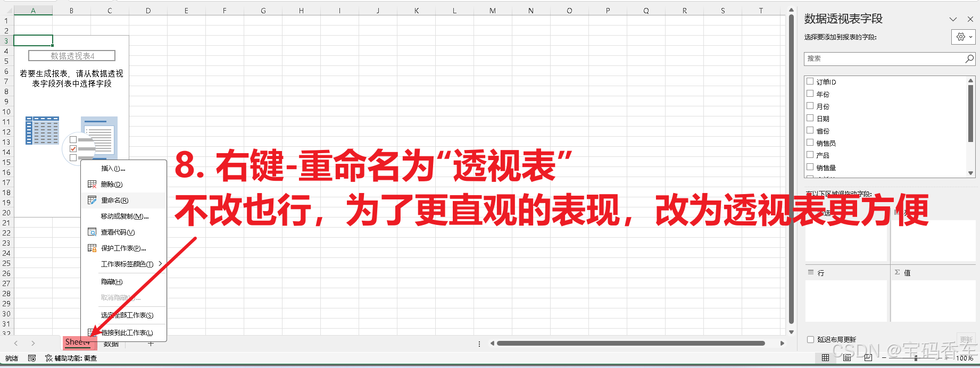The image size is (980, 368).
Task: Select column header K
Action: pyautogui.click(x=416, y=11)
